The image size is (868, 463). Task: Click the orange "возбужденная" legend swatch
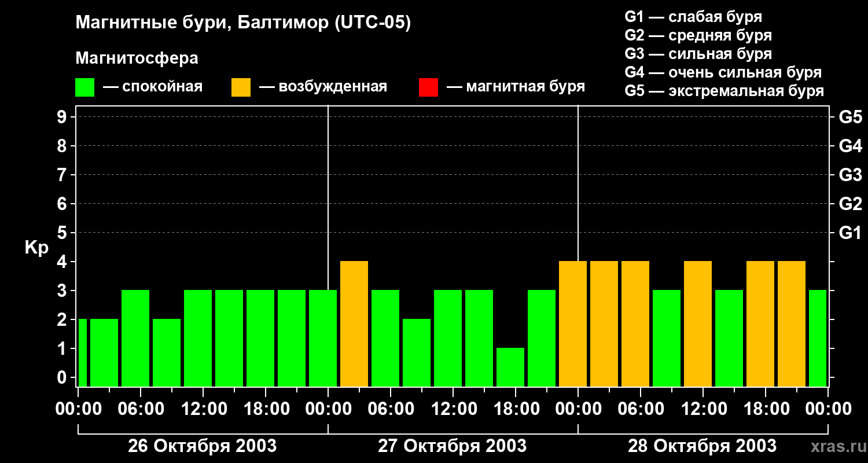click(241, 87)
